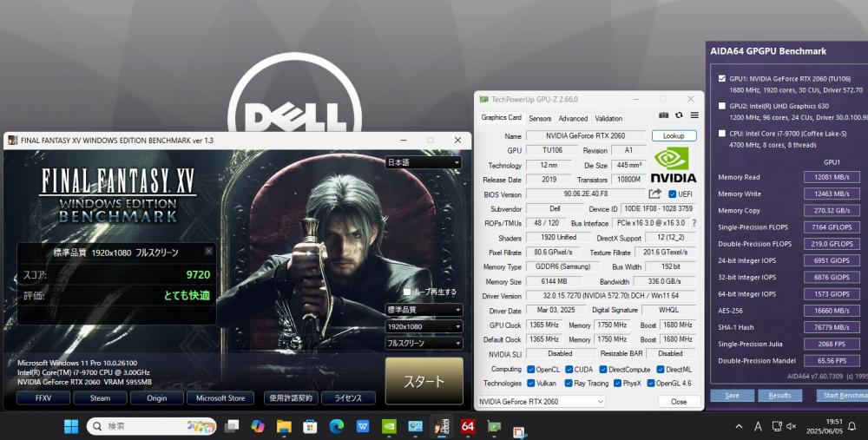
Task: Launch Copilot from the taskbar
Action: [x=258, y=426]
